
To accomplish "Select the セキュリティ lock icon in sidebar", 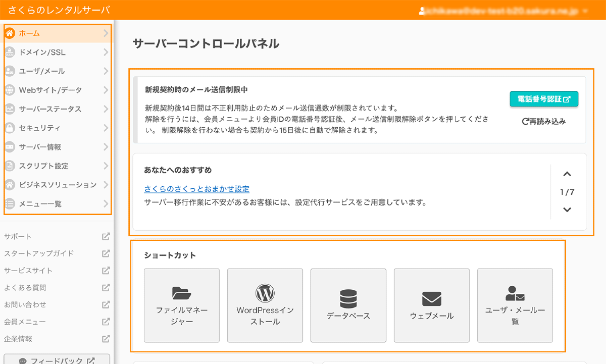I will click(10, 128).
